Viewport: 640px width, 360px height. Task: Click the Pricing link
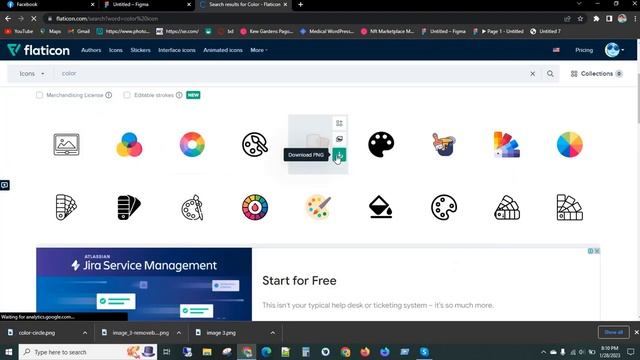point(584,50)
